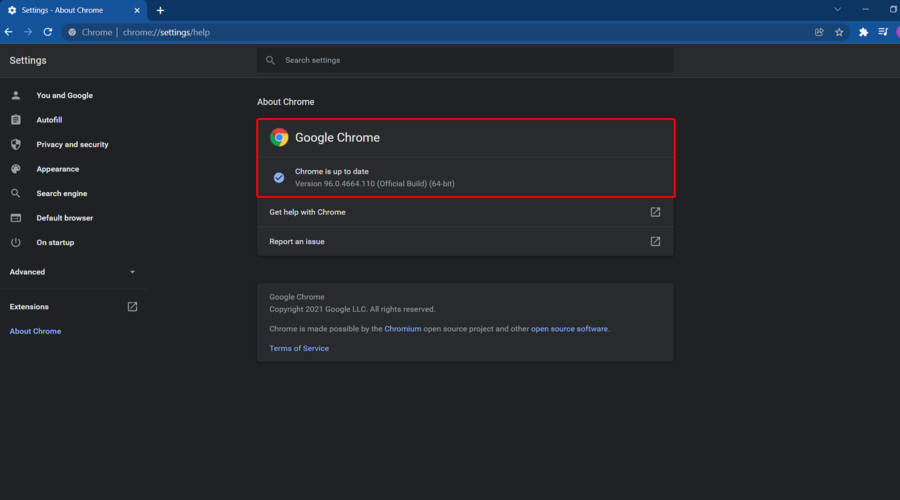The width and height of the screenshot is (900, 500).
Task: Bookmark this page with star icon
Action: pos(839,32)
